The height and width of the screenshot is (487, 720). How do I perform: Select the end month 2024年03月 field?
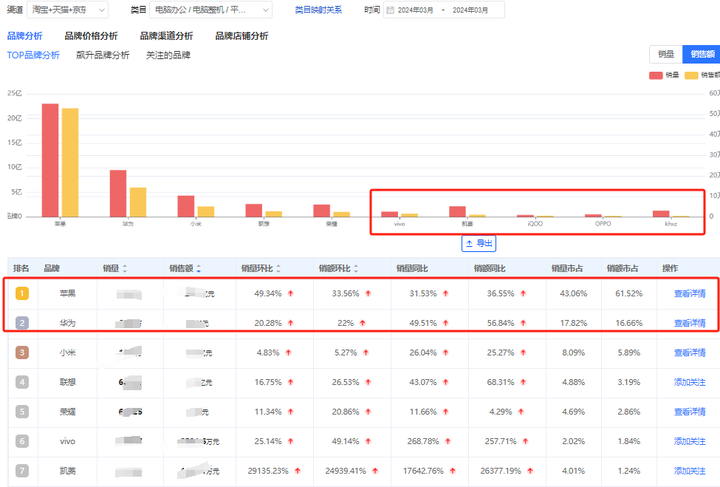coord(470,10)
